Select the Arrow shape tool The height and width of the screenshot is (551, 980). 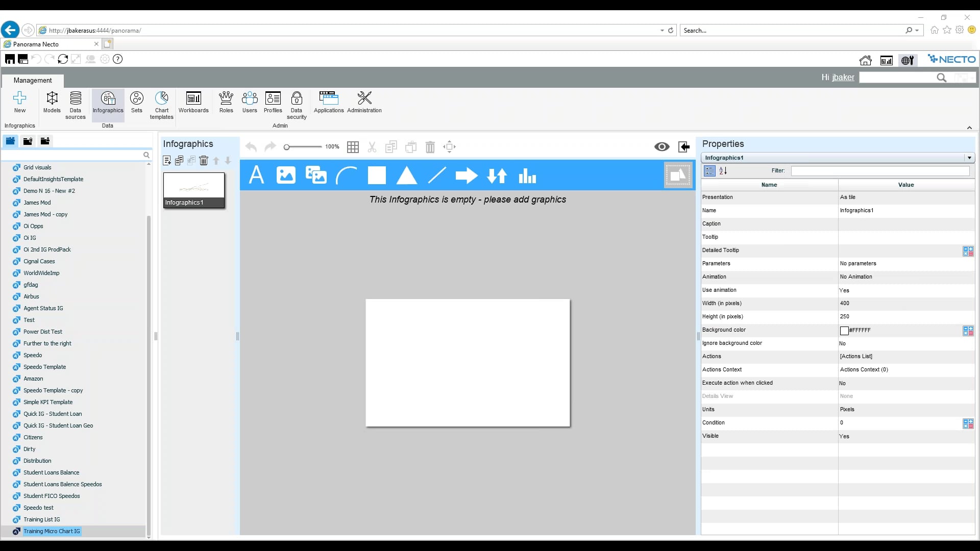click(466, 176)
